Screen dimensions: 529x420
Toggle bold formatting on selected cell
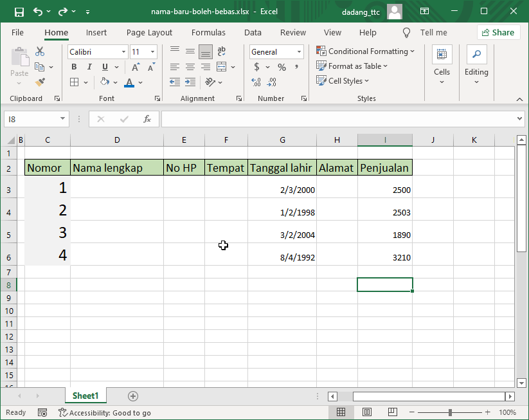[73, 66]
